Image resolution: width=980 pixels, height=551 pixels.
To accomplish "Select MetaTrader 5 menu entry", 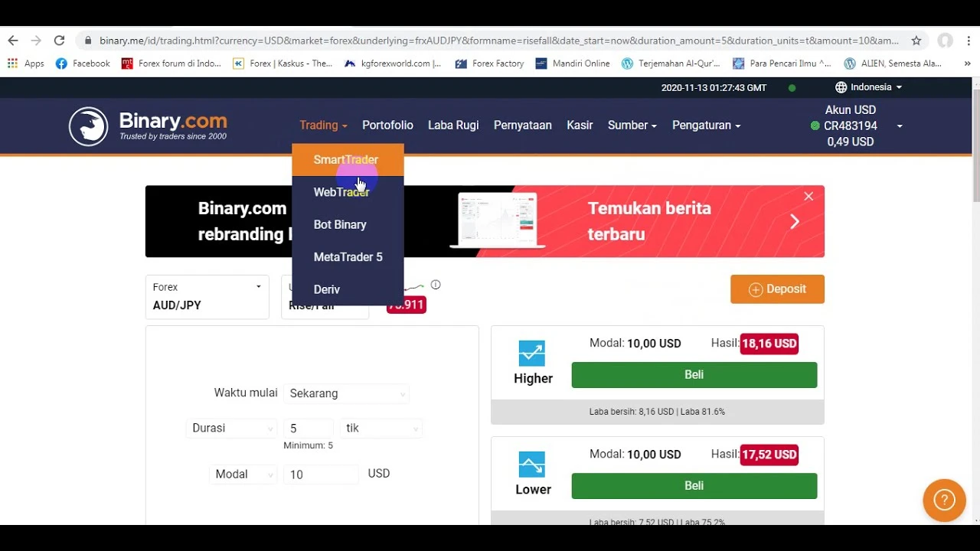I will [x=348, y=257].
